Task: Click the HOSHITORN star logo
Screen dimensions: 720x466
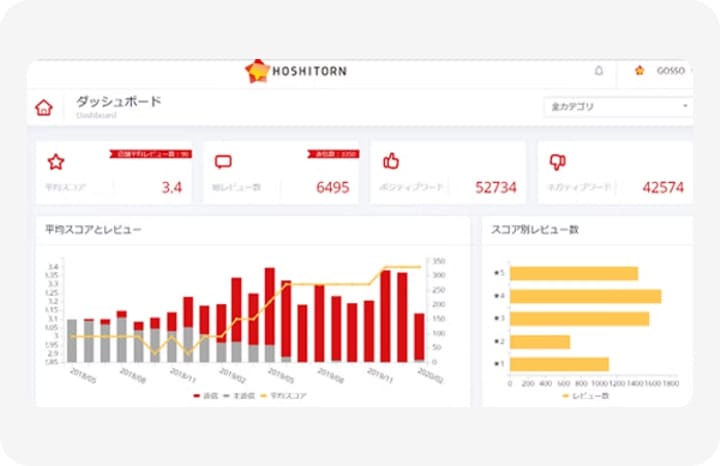Action: [x=257, y=71]
